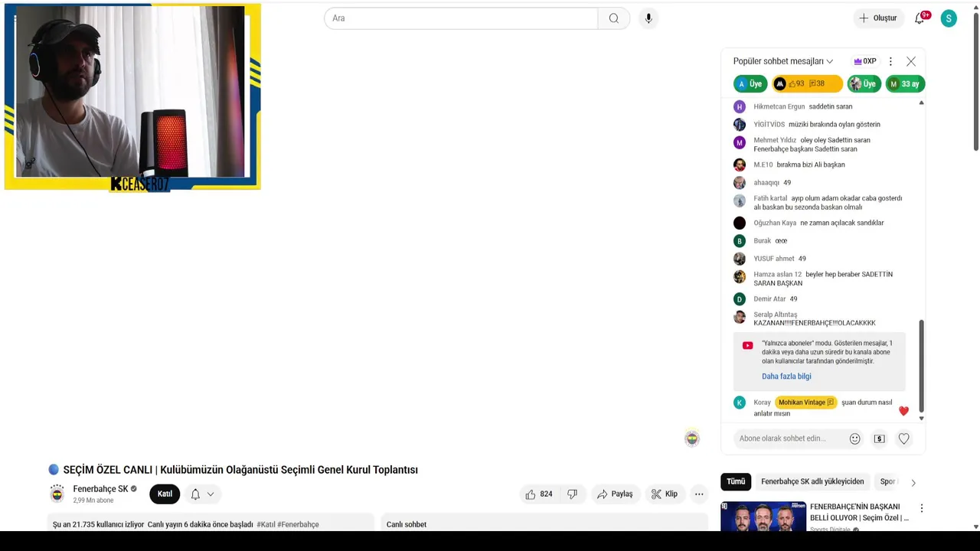This screenshot has height=551, width=980.
Task: Select the second Üye chip with photo
Action: point(864,84)
